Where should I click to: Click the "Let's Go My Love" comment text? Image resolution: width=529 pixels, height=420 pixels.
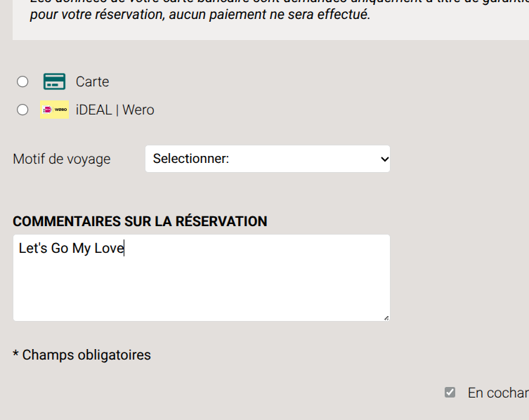71,248
